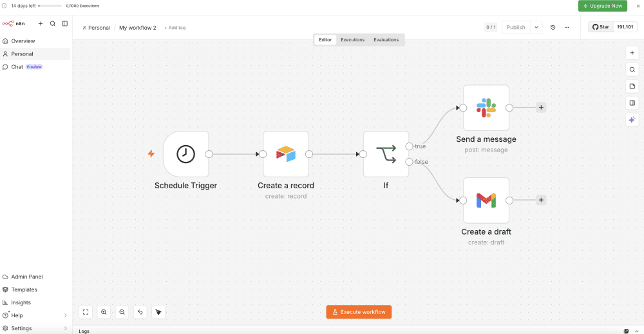Open the three-dot workflow menu
Viewport: 644px width, 334px height.
point(567,28)
